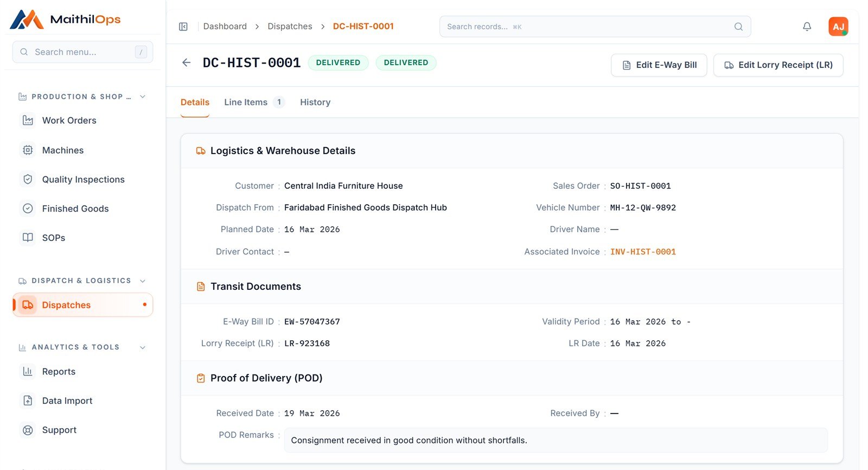
Task: Open the Line Items tab
Action: (x=254, y=102)
